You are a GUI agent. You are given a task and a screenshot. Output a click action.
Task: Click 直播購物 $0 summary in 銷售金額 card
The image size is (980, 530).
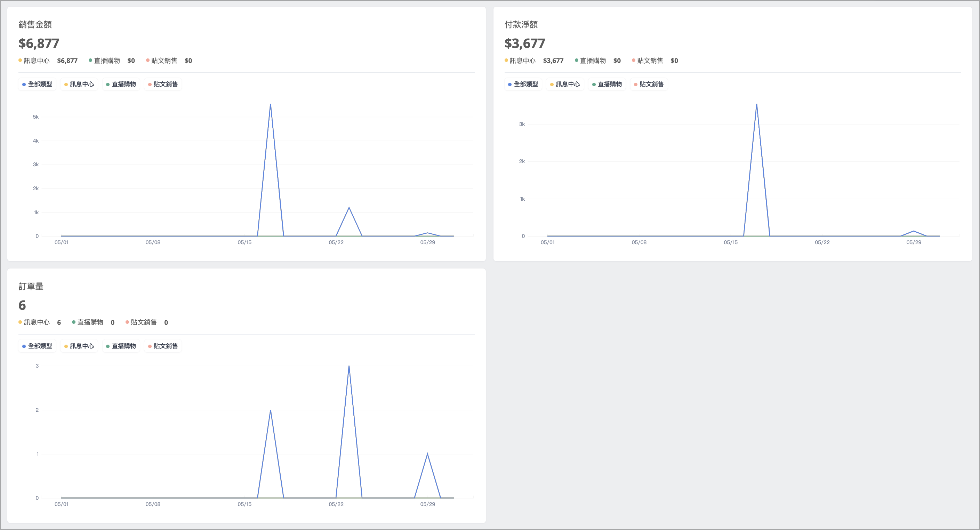pos(112,61)
